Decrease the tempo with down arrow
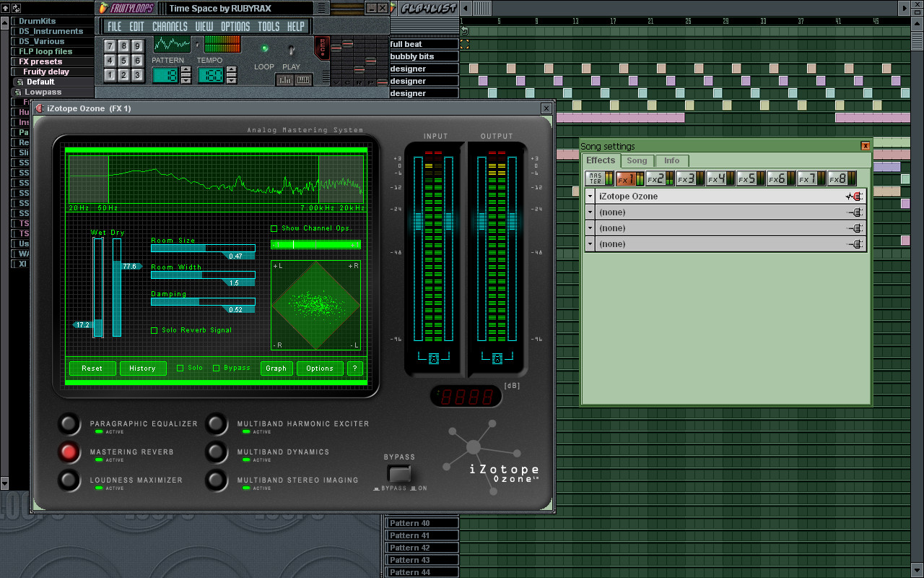924x578 pixels. (x=231, y=79)
